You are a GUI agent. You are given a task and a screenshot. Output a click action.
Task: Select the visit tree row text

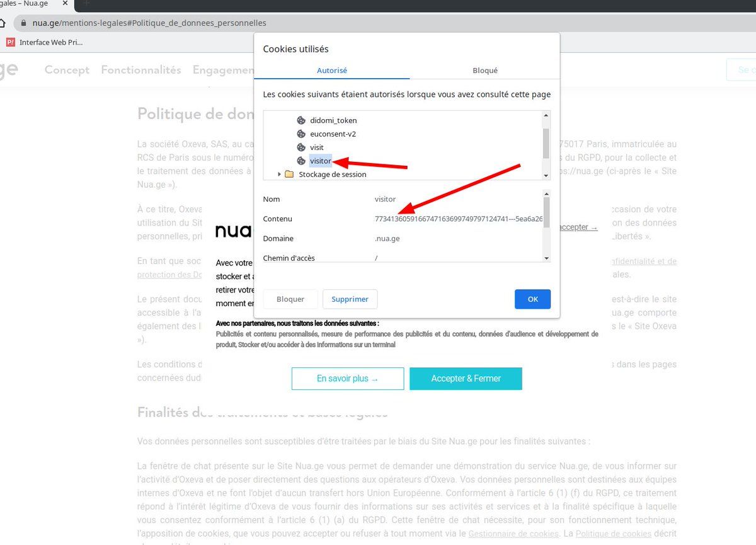[317, 147]
